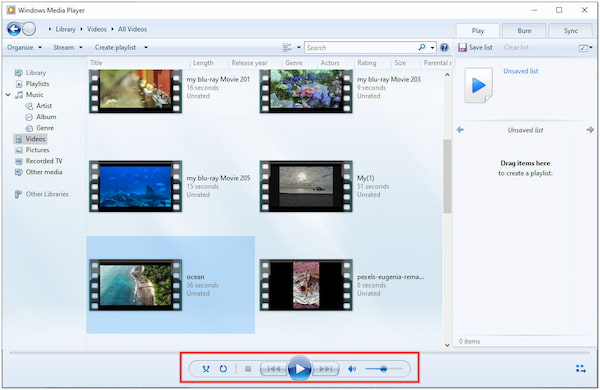This screenshot has height=390, width=600.
Task: Switch to Now Playing mode icon
Action: (581, 369)
